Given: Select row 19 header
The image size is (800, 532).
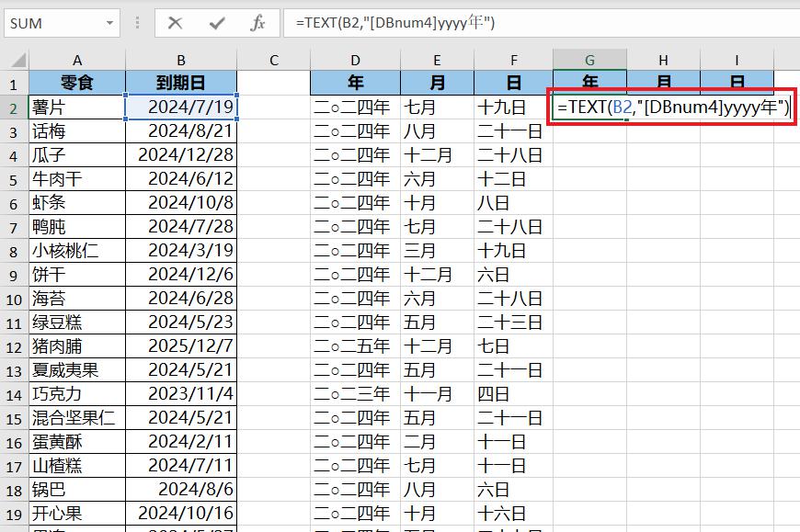Looking at the screenshot, I should (14, 513).
